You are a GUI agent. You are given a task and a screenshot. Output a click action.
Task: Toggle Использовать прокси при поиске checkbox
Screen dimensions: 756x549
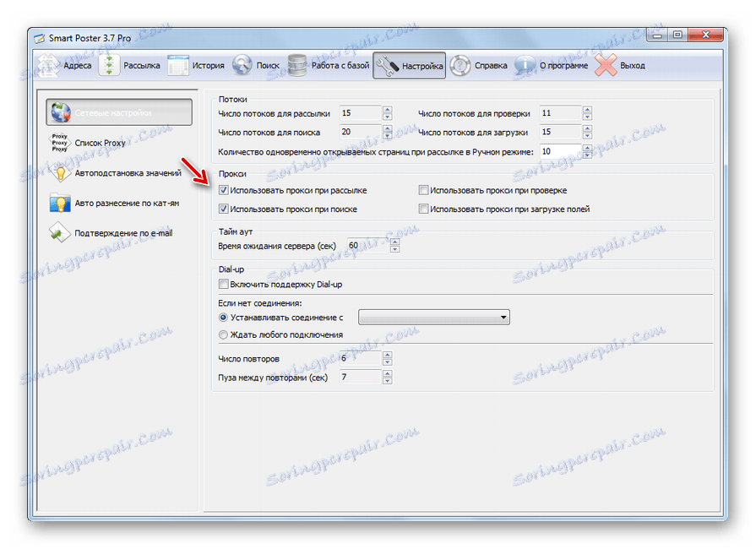223,209
